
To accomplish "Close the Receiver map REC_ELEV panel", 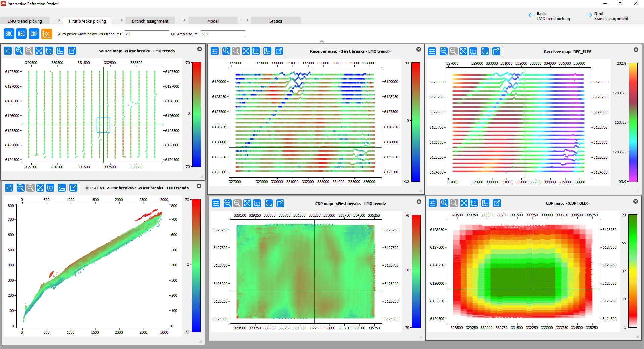I will (x=636, y=50).
